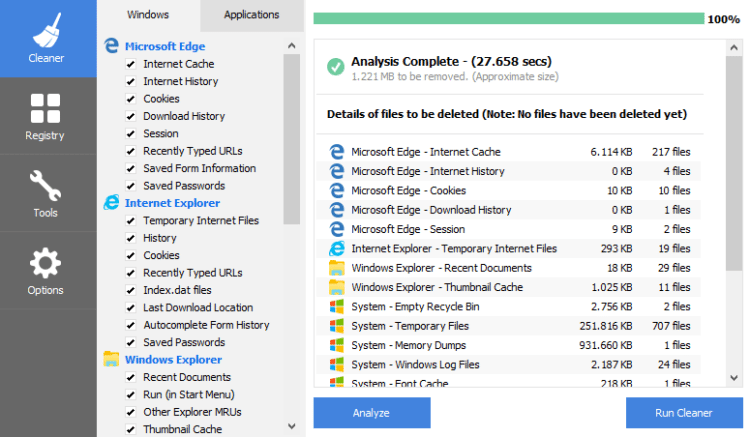
Task: Toggle Other Explorer MRUs checkbox
Action: (131, 412)
